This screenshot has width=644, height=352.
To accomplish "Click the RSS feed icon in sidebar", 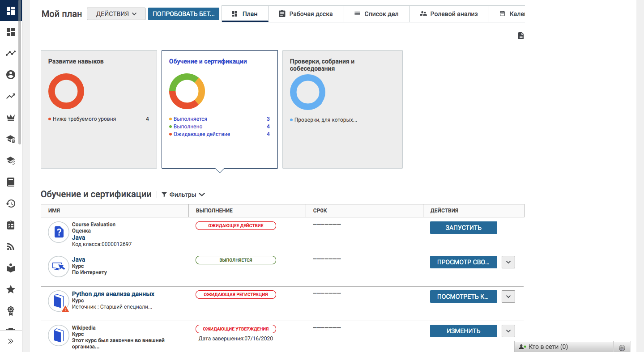I will (11, 246).
